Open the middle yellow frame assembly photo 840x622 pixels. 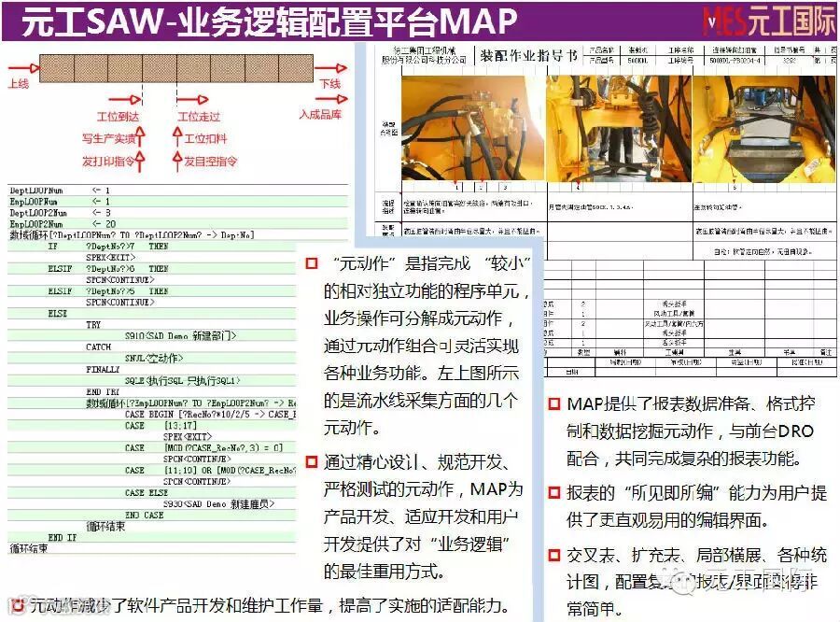coord(619,129)
